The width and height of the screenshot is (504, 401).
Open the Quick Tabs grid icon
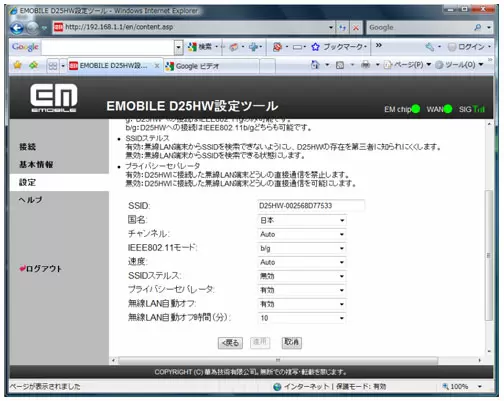(x=53, y=66)
